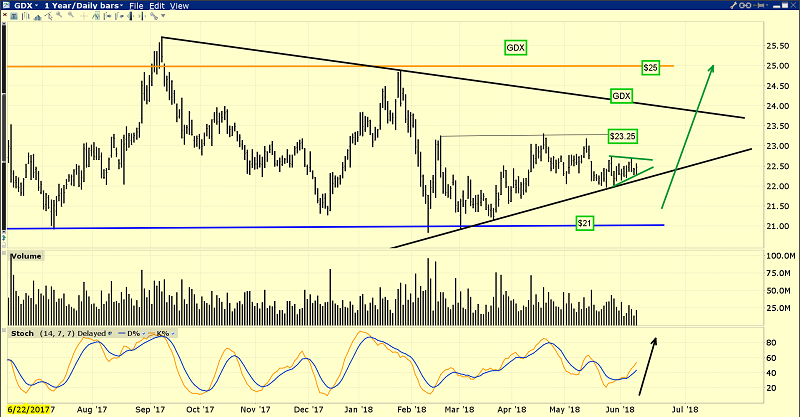Click the 25.0M volume axis value
Viewport: 800px width, 417px height.
coord(781,308)
